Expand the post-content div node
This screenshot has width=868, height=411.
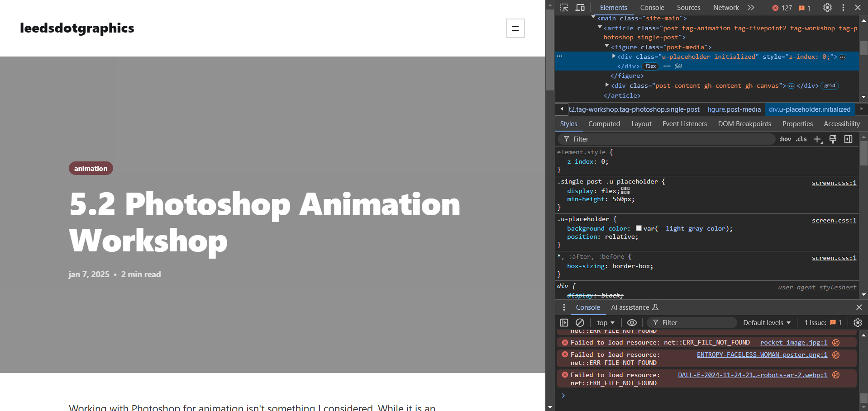pos(607,85)
